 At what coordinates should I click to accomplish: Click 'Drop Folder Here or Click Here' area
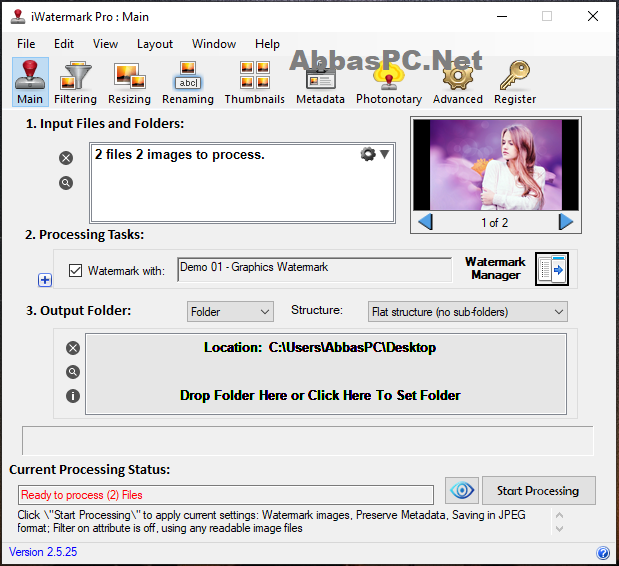[320, 395]
